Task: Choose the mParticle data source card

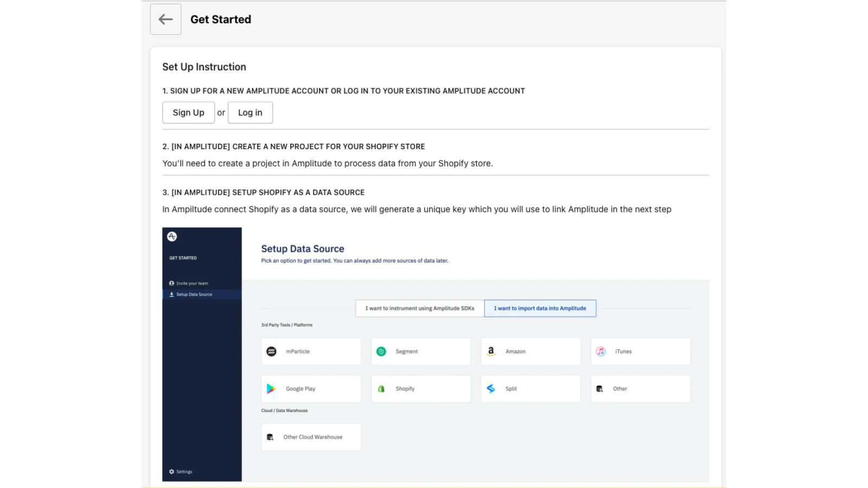Action: (311, 352)
